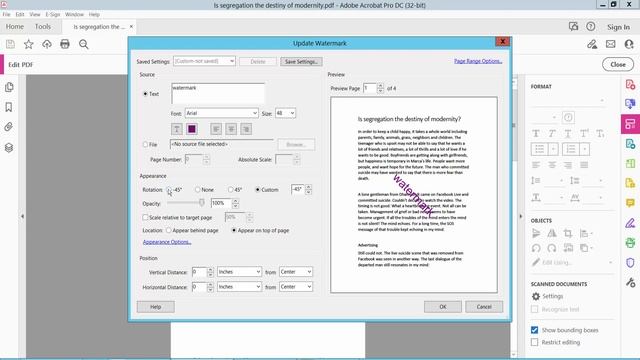
Task: Open the File menu
Action: click(7, 14)
